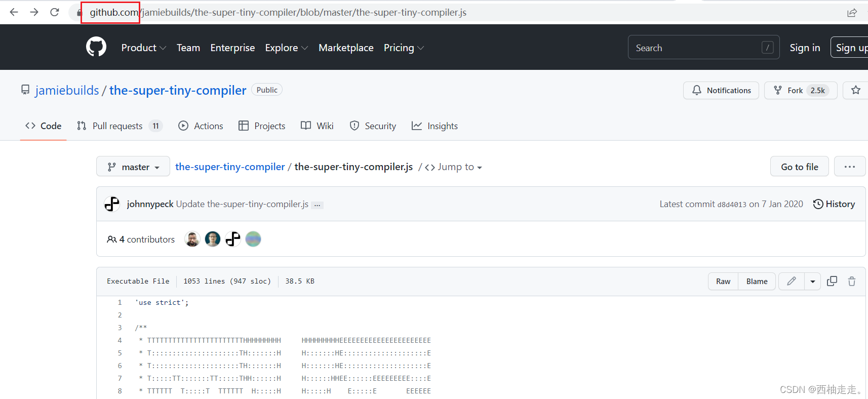
Task: Open the Code tab
Action: 44,126
